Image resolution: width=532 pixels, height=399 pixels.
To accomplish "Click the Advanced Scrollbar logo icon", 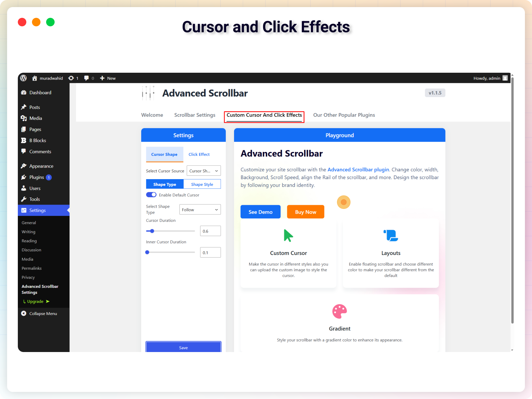I will click(x=148, y=93).
